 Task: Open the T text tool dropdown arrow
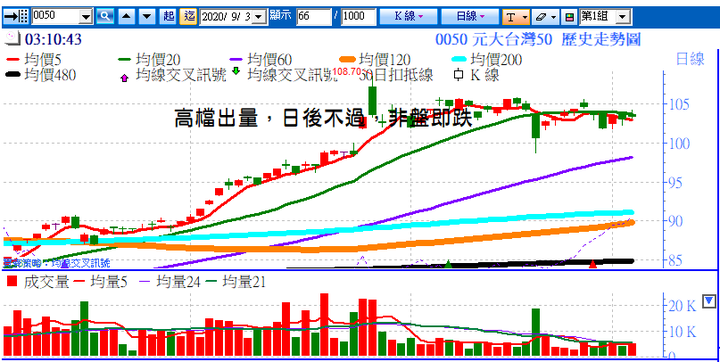[x=525, y=17]
